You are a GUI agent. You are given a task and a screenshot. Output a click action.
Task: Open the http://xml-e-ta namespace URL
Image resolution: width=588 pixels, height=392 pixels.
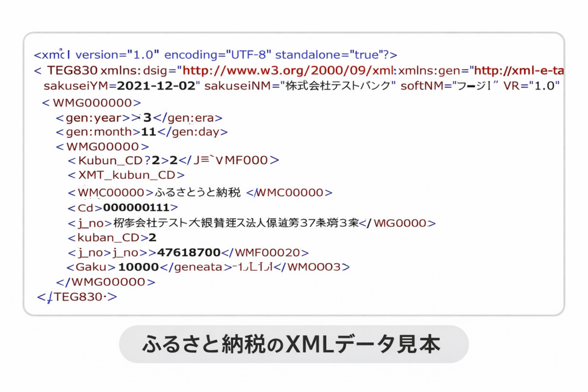click(519, 71)
